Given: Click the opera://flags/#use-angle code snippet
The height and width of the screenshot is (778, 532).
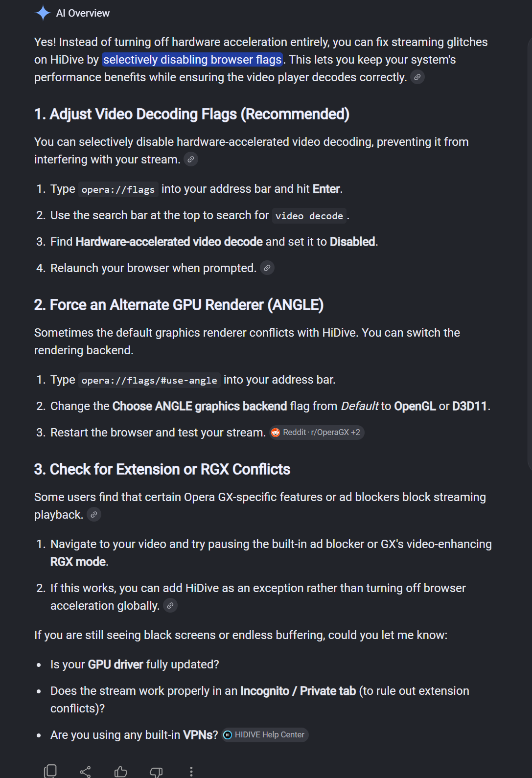Looking at the screenshot, I should (x=149, y=380).
